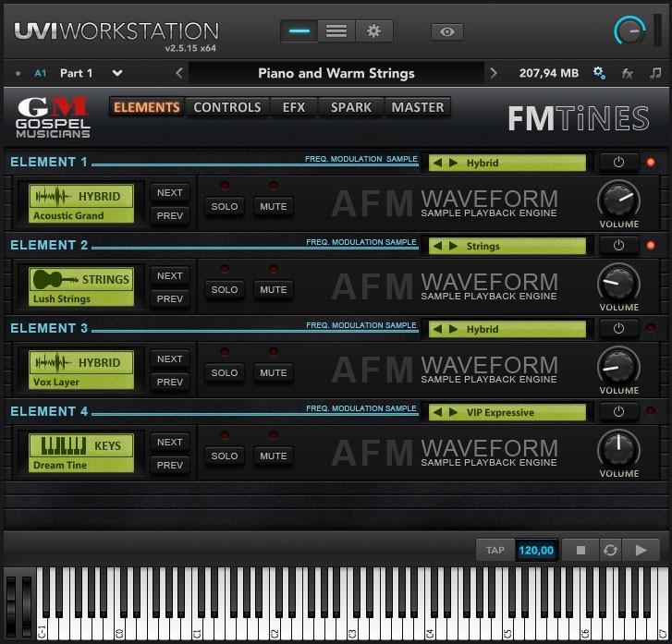Toggle Element 3 power button
This screenshot has width=672, height=644.
(618, 329)
